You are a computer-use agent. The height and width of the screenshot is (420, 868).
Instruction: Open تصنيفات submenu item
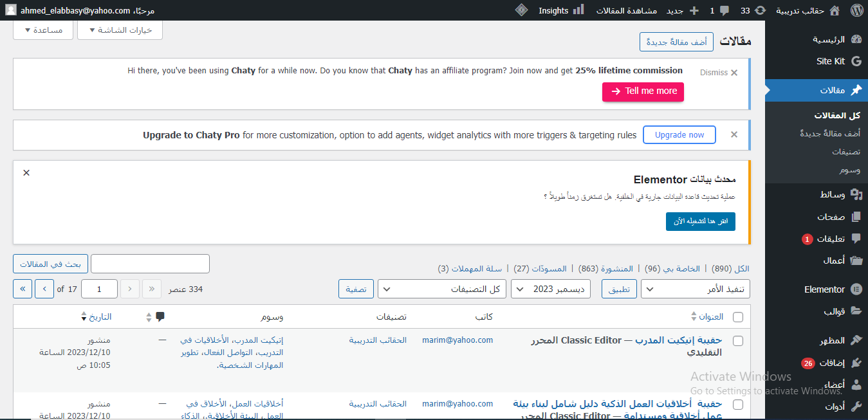[845, 152]
